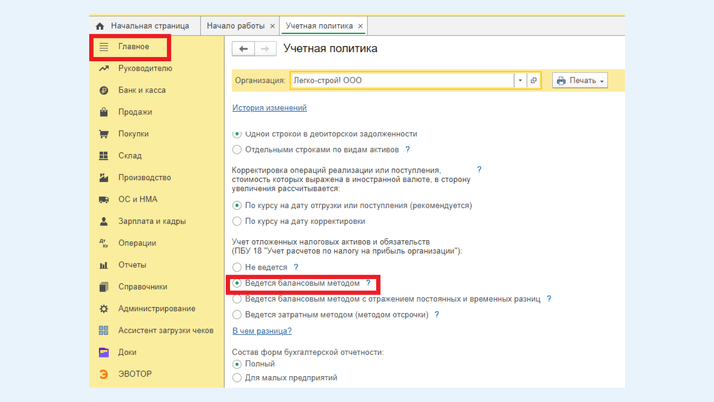Viewport: 714px width, 402px height.
Task: Select Полный reporting forms option
Action: pos(237,364)
